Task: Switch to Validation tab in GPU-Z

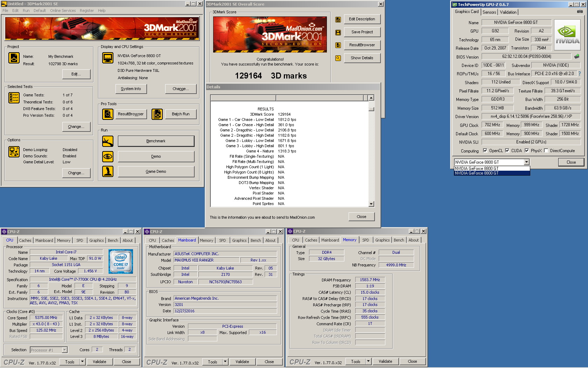Action: [508, 12]
